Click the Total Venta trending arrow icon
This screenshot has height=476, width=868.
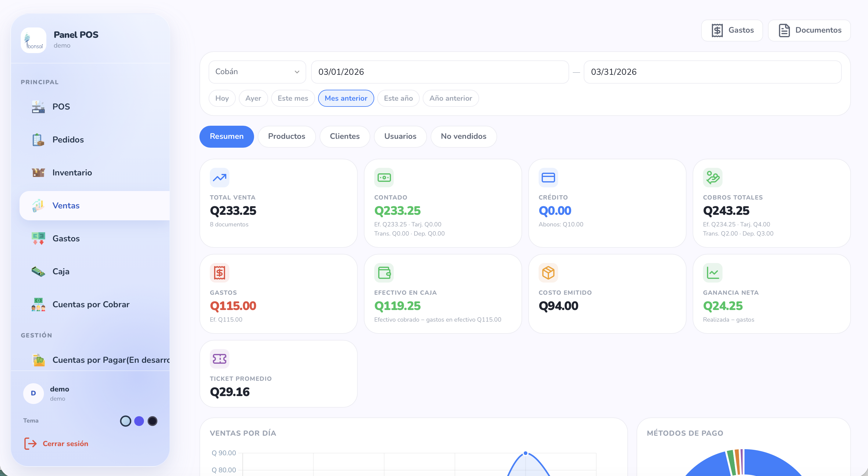click(x=219, y=178)
